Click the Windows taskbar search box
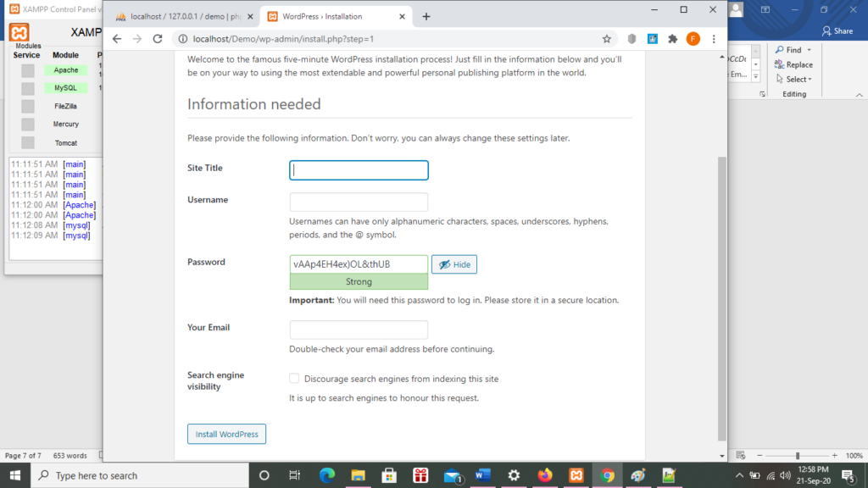Screen dimensions: 868x488 (x=140, y=475)
